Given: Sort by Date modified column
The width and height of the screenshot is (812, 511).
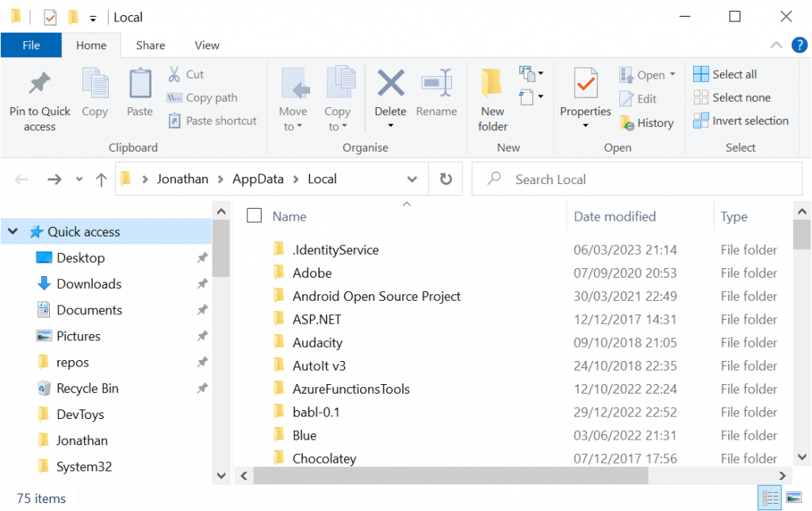Looking at the screenshot, I should [x=615, y=216].
